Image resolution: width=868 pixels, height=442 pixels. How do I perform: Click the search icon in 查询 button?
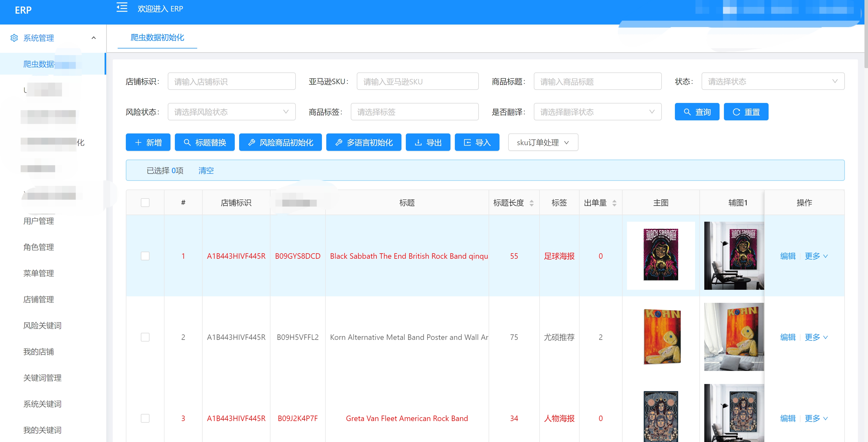click(687, 112)
